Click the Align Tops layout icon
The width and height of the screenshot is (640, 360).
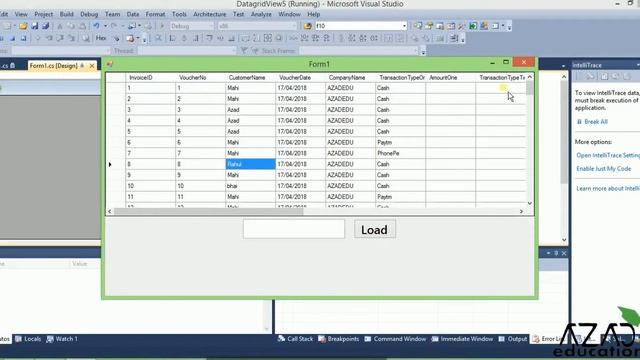pos(209,38)
